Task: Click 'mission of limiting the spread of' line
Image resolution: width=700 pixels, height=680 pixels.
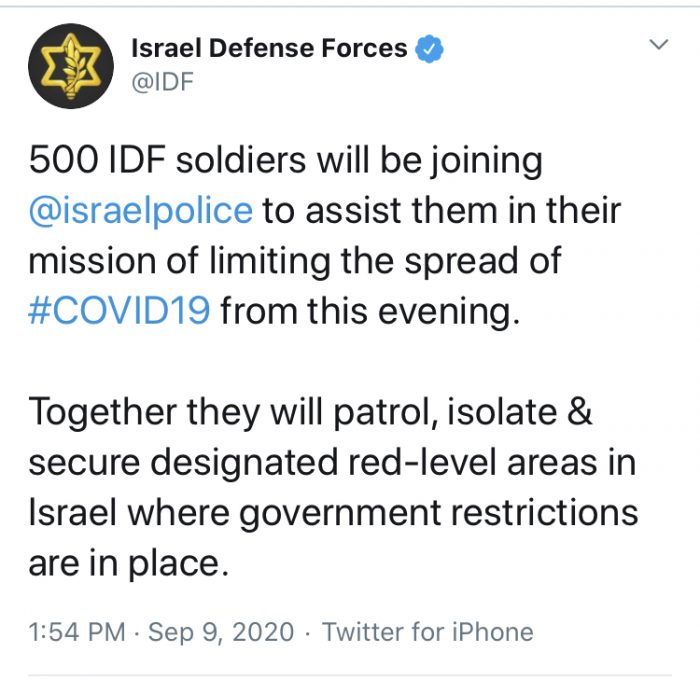Action: (x=295, y=262)
